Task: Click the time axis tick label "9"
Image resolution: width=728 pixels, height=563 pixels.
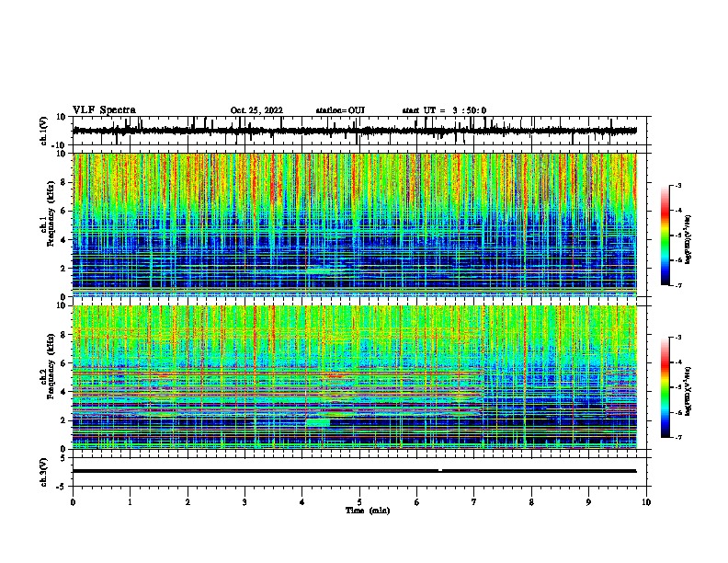Action: tap(588, 502)
